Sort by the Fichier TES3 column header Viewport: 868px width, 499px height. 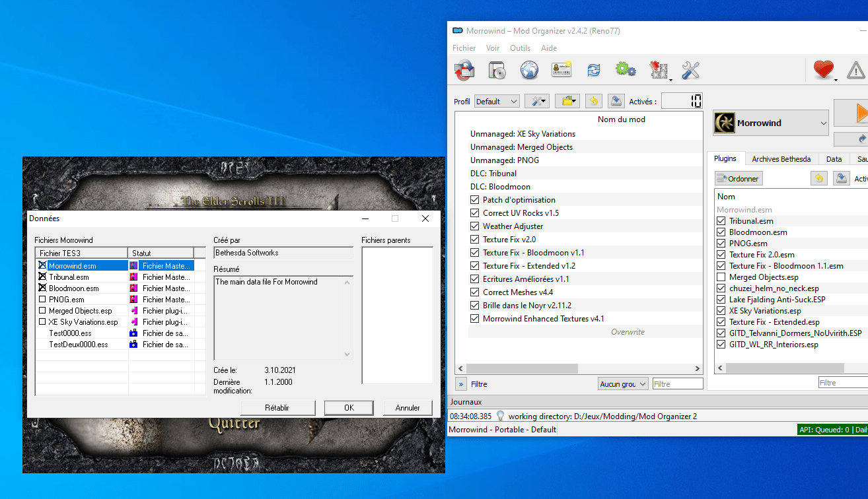(82, 253)
